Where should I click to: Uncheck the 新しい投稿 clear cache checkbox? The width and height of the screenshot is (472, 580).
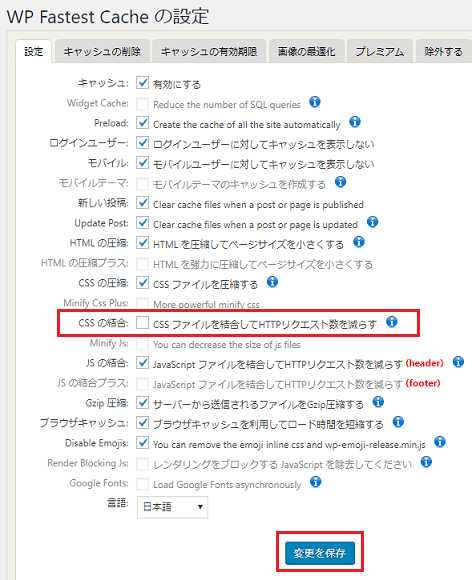tap(142, 203)
